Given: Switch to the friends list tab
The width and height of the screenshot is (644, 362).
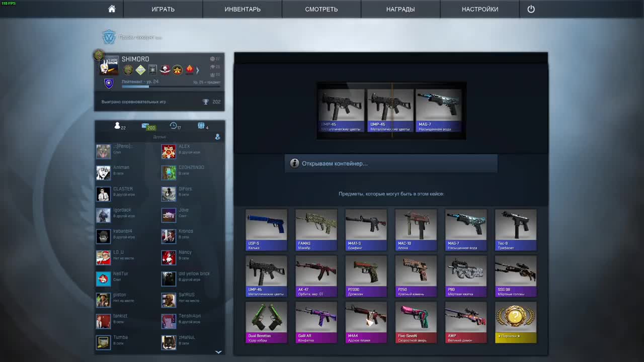Looking at the screenshot, I should pos(120,126).
